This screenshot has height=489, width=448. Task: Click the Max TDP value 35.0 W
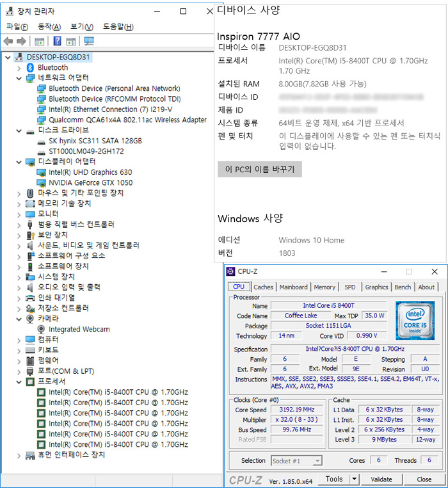(x=374, y=316)
